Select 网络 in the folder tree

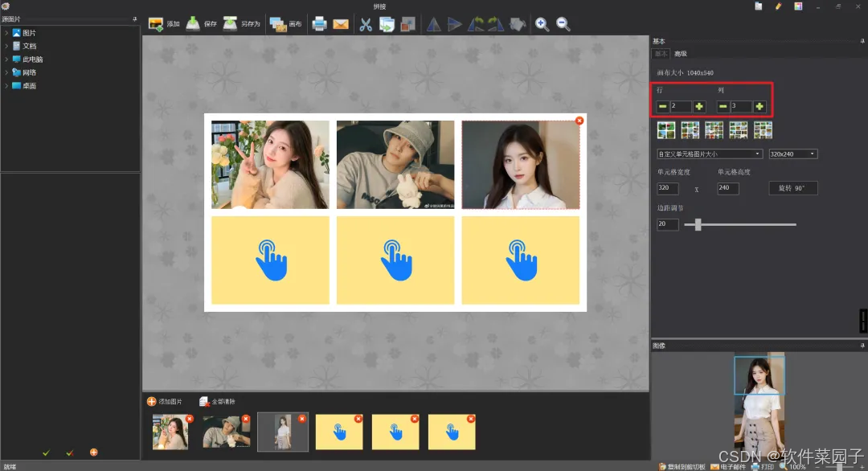(24, 72)
